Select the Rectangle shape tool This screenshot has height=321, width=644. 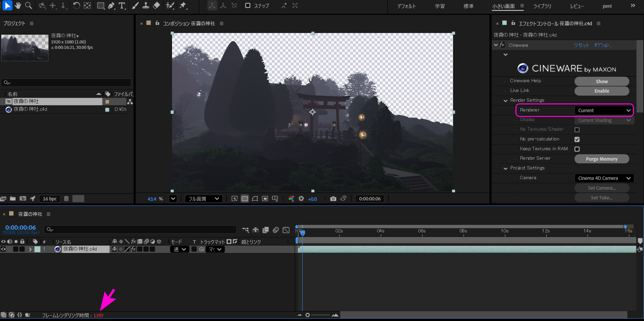100,5
